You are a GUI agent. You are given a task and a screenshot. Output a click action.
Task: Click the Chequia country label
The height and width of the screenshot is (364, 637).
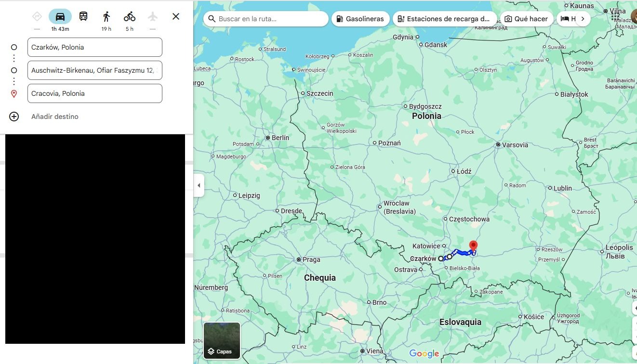pyautogui.click(x=320, y=278)
